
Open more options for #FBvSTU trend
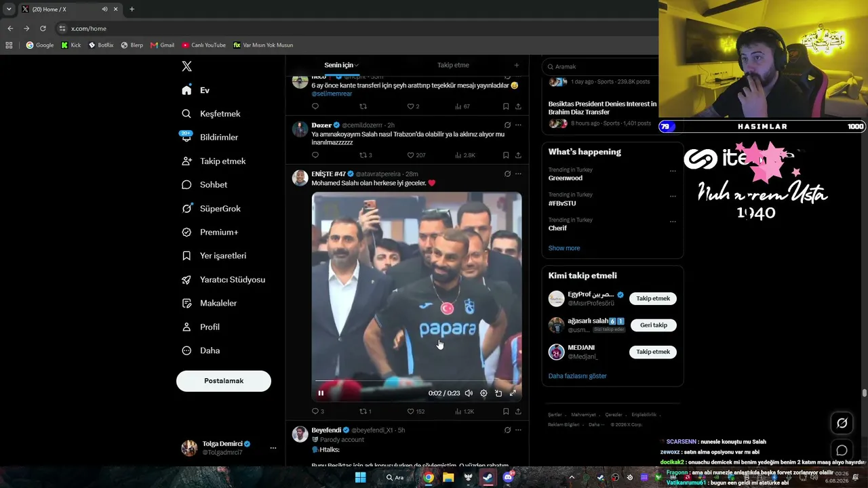coord(673,196)
